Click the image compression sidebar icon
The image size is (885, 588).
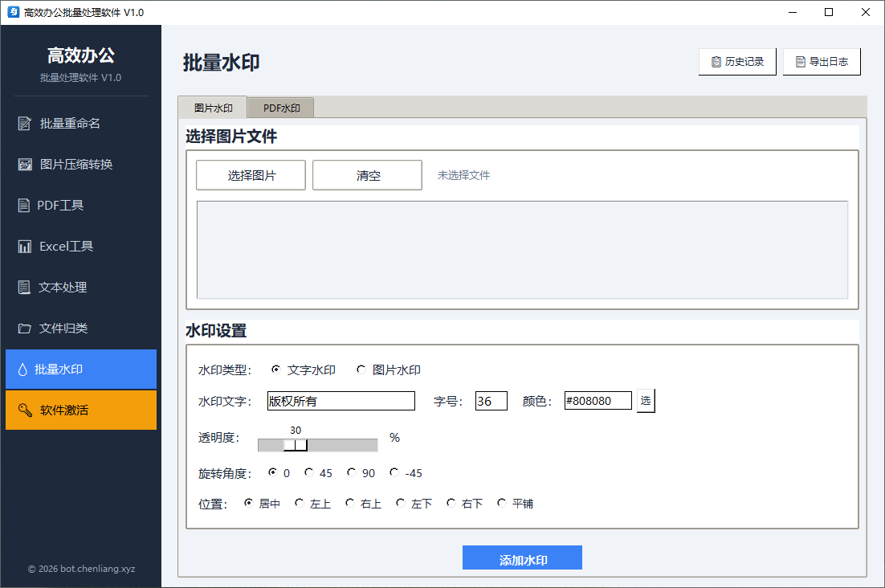pos(25,164)
